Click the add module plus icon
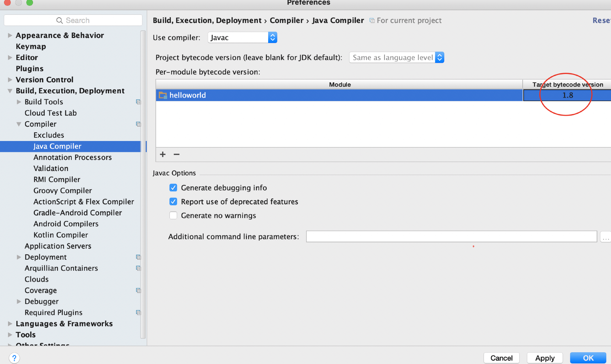Viewport: 611px width, 364px height. (x=163, y=154)
